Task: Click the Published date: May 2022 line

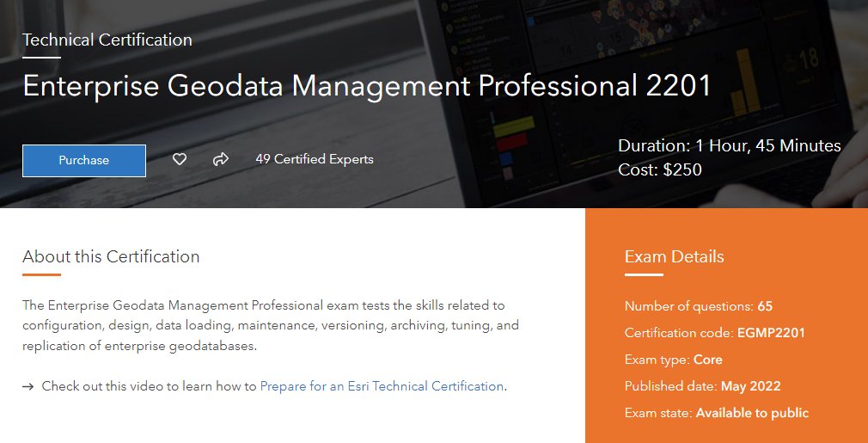Action: 702,386
